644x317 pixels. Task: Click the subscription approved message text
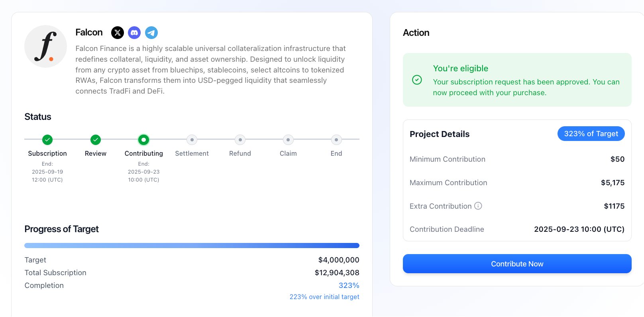(x=526, y=87)
